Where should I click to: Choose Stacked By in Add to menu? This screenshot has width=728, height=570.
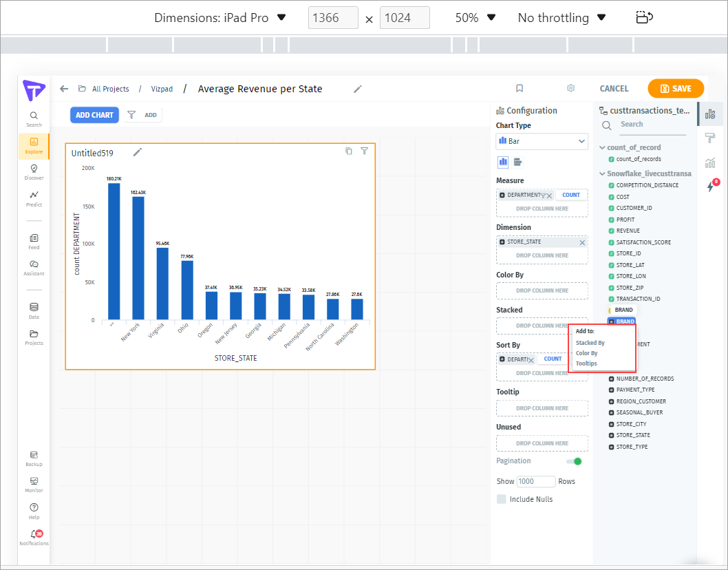tap(590, 343)
